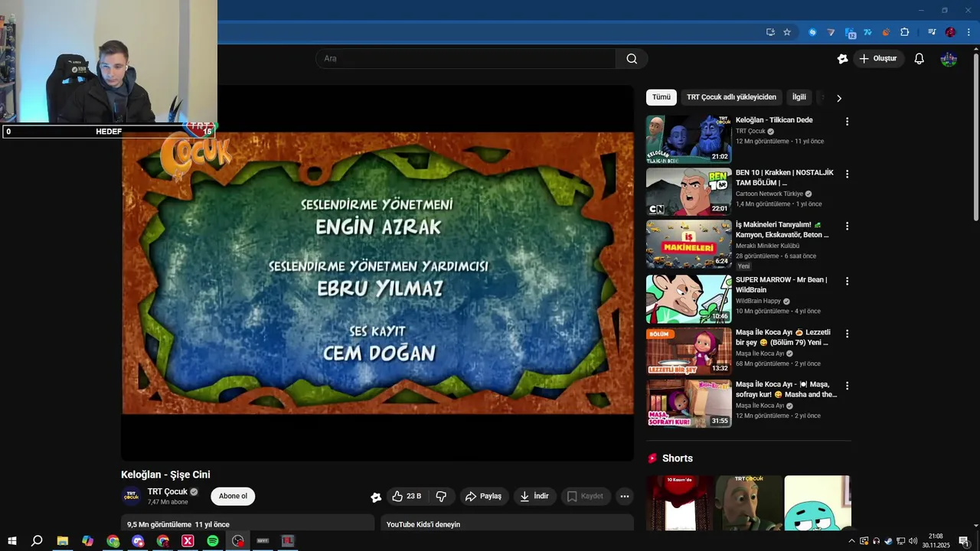Open File Explorer from taskbar
980x551 pixels.
click(x=63, y=541)
